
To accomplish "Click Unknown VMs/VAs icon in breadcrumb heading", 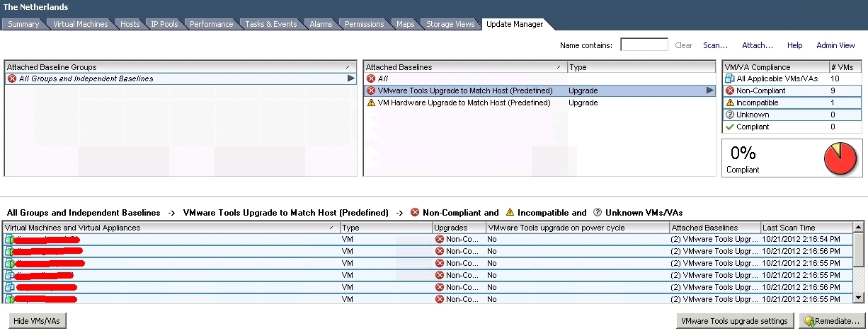I will pos(598,212).
